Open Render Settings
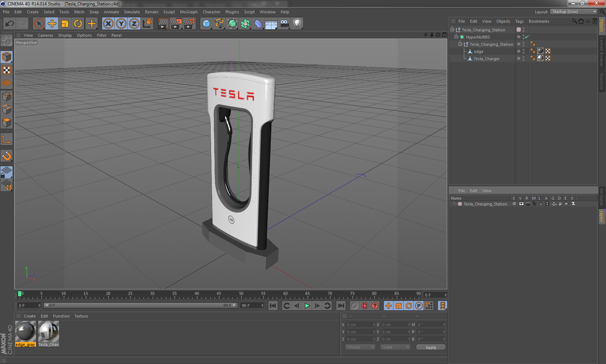Image resolution: width=606 pixels, height=364 pixels. pos(189,24)
